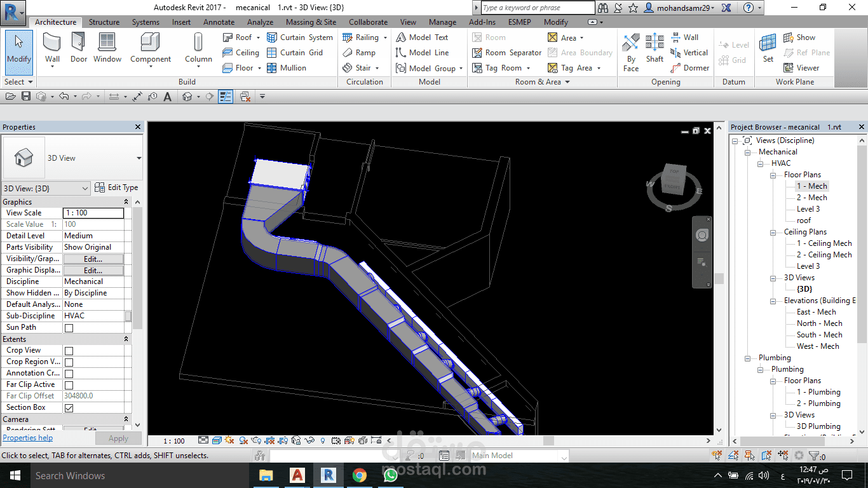Collapse the Mechanical tree node

(x=749, y=152)
